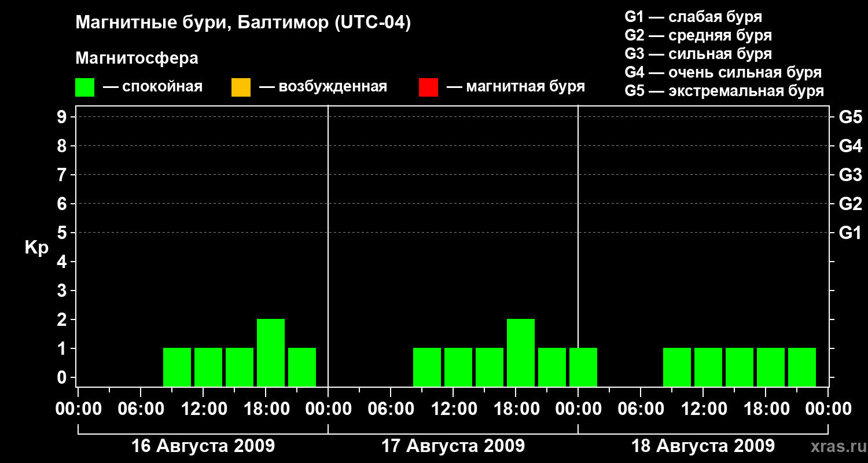868x463 pixels.
Task: Click the Kp axis value 8
Action: [63, 146]
